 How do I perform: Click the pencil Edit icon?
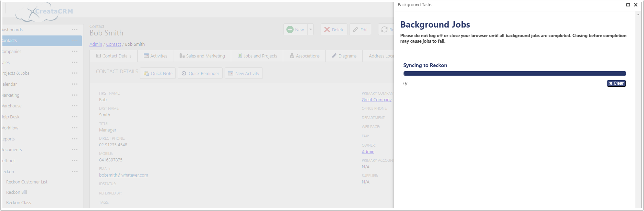356,30
